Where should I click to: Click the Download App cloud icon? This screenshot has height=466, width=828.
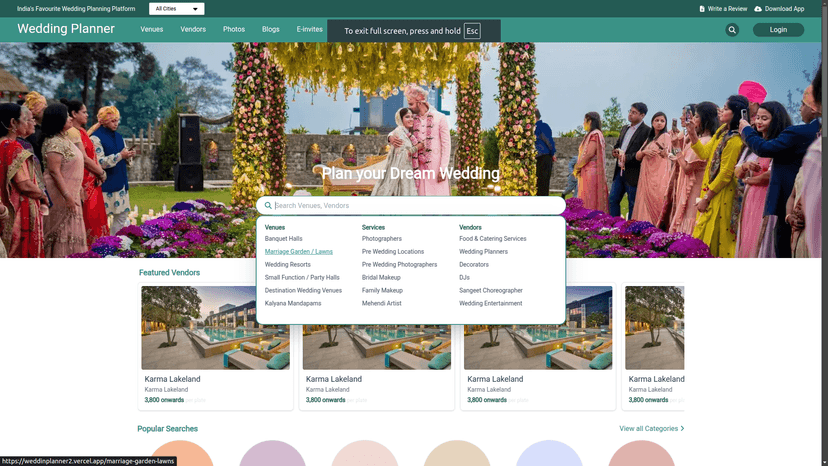pyautogui.click(x=758, y=9)
